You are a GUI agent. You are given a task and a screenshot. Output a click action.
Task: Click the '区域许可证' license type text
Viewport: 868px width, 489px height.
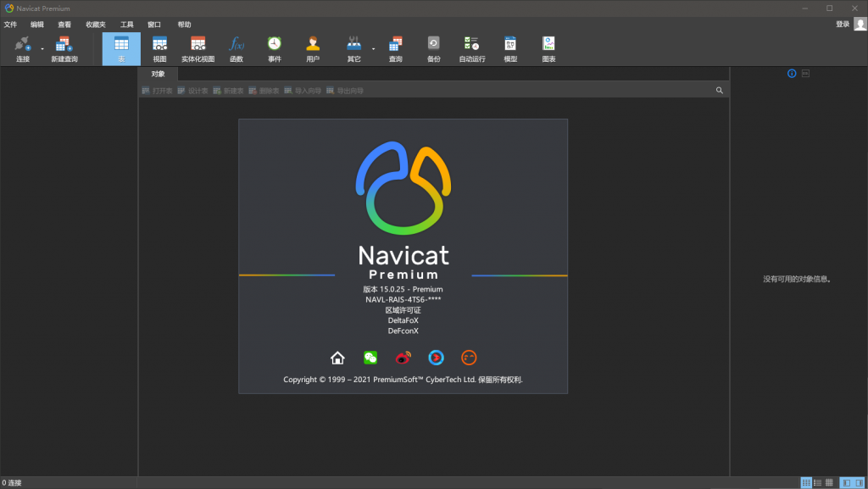(x=403, y=310)
